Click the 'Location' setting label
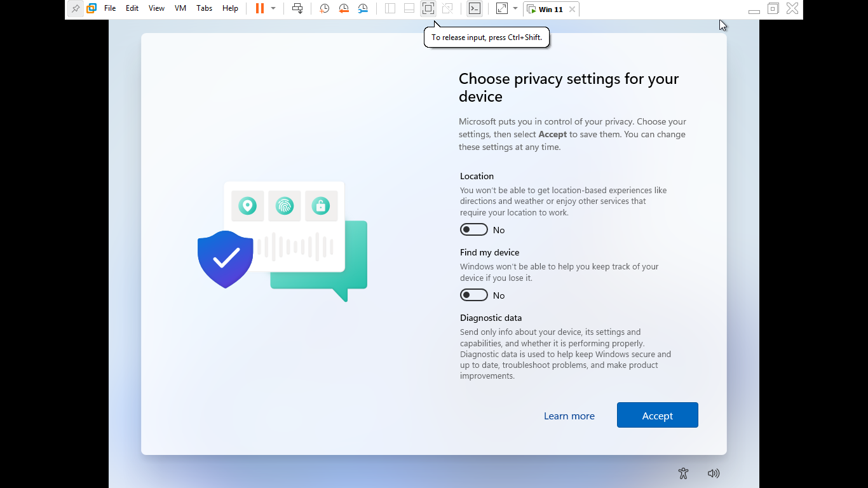 (477, 176)
